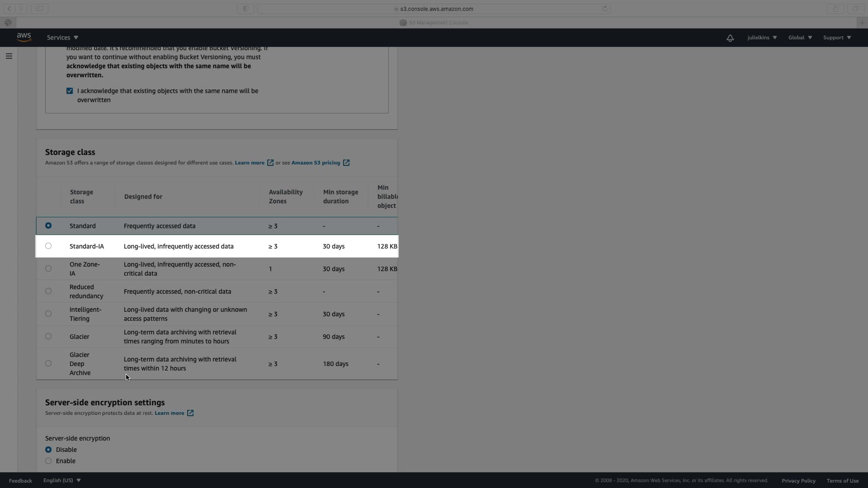Open the Services dropdown menu
The height and width of the screenshot is (488, 868).
click(62, 38)
